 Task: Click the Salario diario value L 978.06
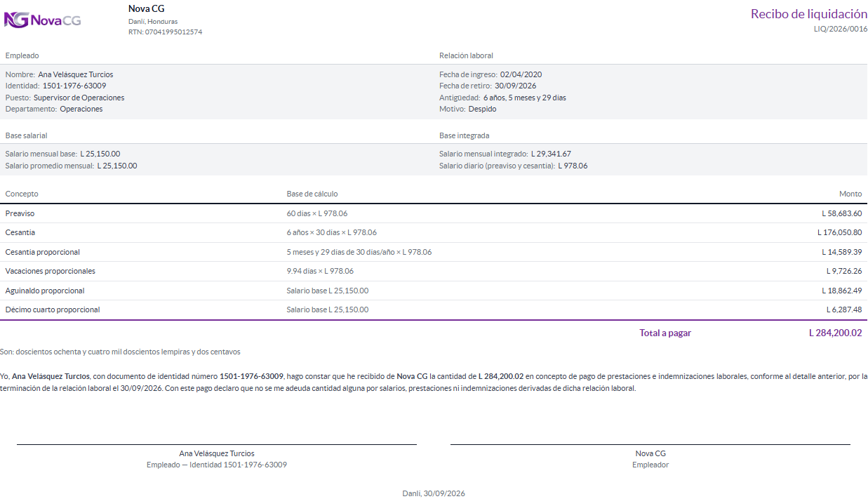pyautogui.click(x=573, y=166)
